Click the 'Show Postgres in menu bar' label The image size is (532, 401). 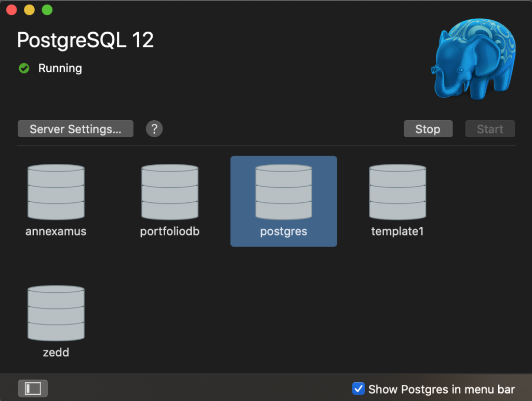442,389
